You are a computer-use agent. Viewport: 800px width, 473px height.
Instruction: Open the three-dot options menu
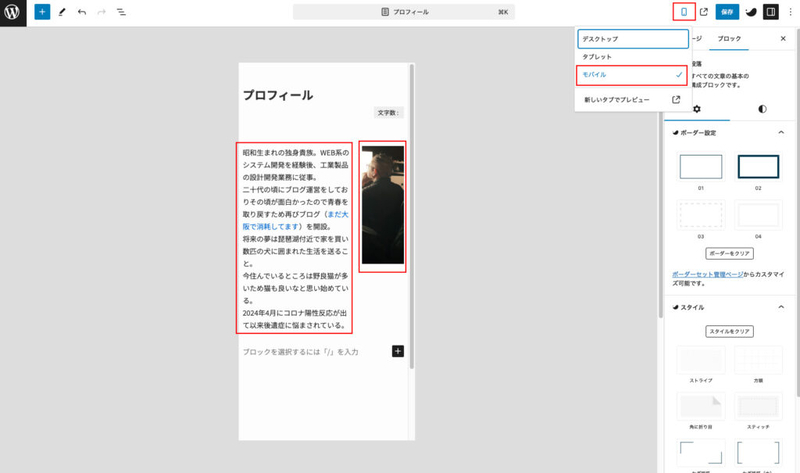790,12
